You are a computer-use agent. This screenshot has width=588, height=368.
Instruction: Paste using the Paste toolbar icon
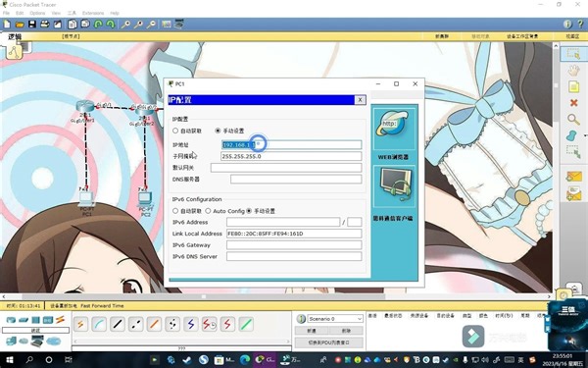tap(85, 25)
